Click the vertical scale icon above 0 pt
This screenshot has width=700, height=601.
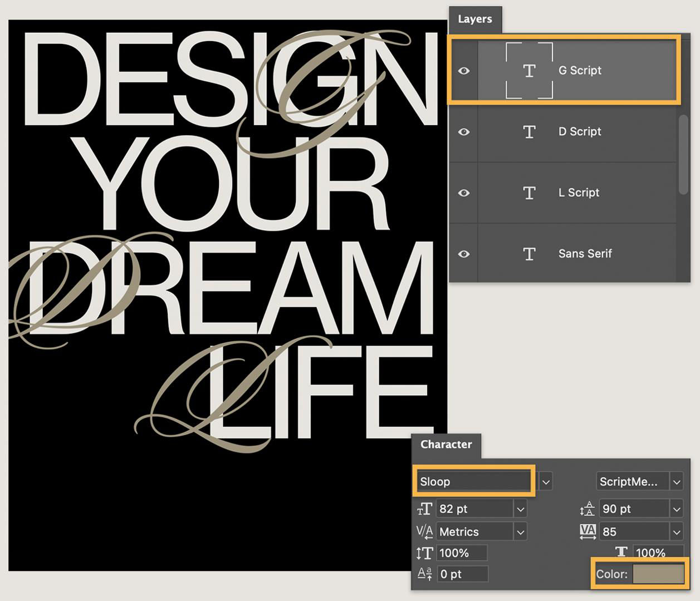[425, 553]
